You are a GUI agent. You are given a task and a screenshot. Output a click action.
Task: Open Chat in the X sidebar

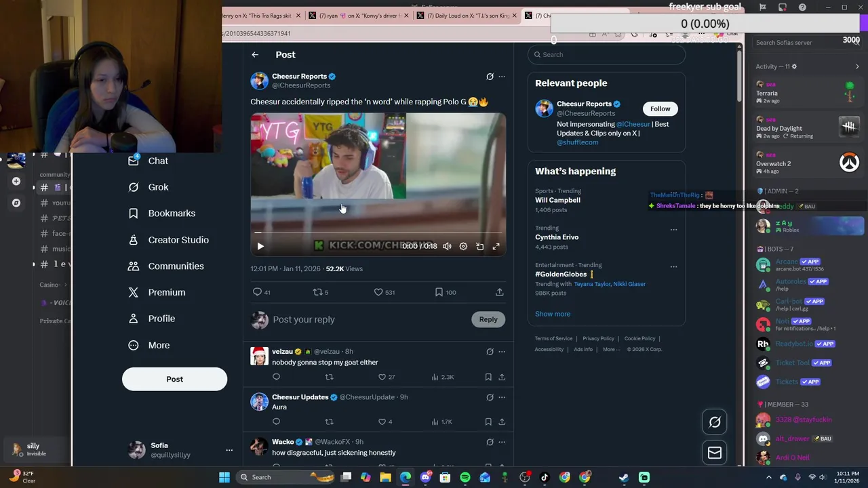pyautogui.click(x=148, y=161)
